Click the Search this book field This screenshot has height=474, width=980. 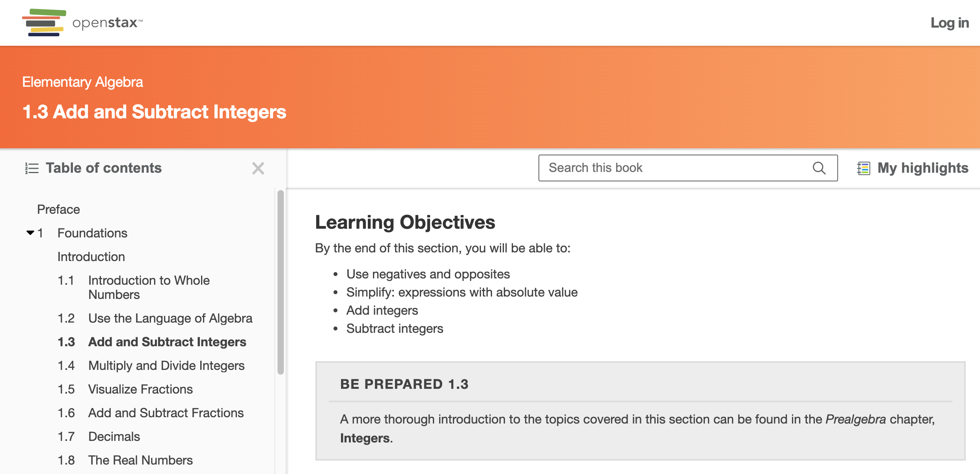674,168
